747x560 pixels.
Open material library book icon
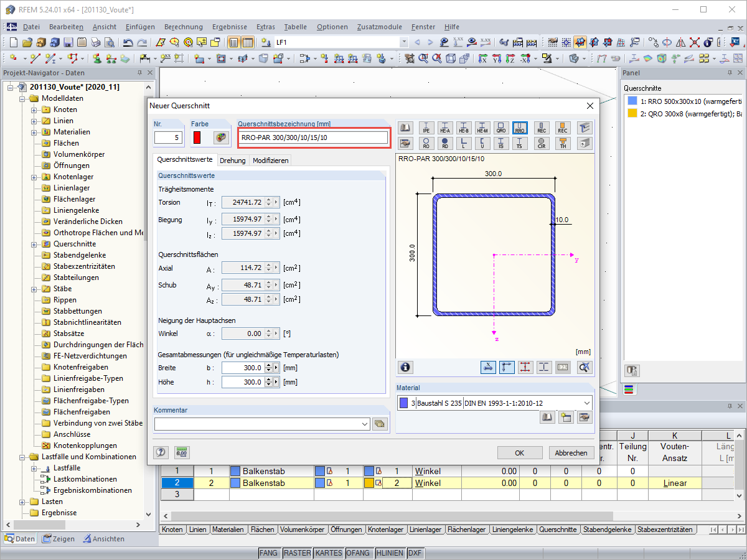548,418
